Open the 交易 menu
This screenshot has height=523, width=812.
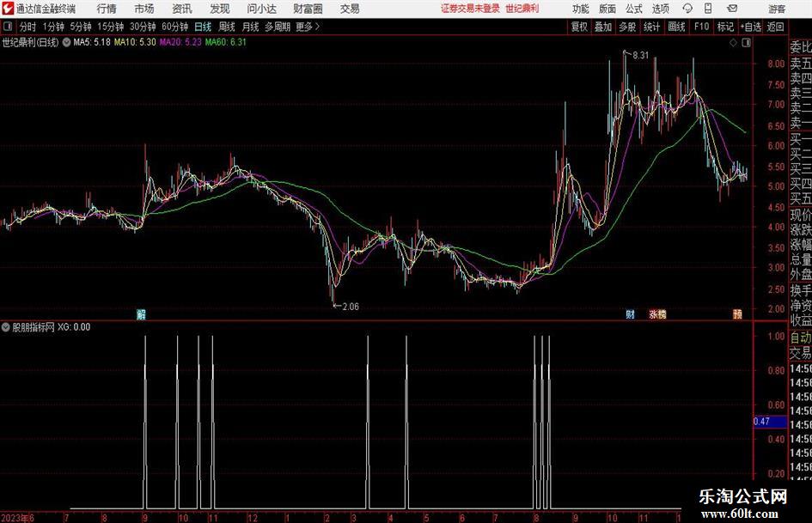point(350,9)
